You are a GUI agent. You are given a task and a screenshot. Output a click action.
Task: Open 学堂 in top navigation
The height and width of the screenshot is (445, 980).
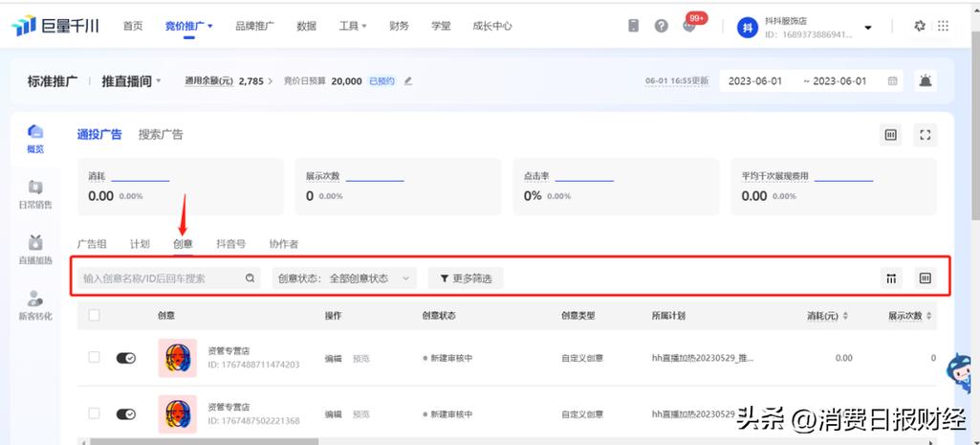pos(441,26)
